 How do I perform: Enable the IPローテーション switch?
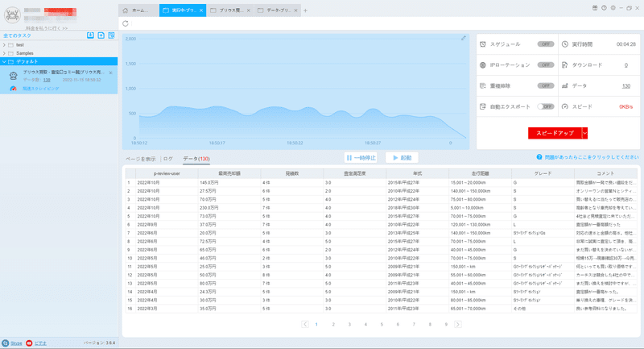click(x=546, y=65)
